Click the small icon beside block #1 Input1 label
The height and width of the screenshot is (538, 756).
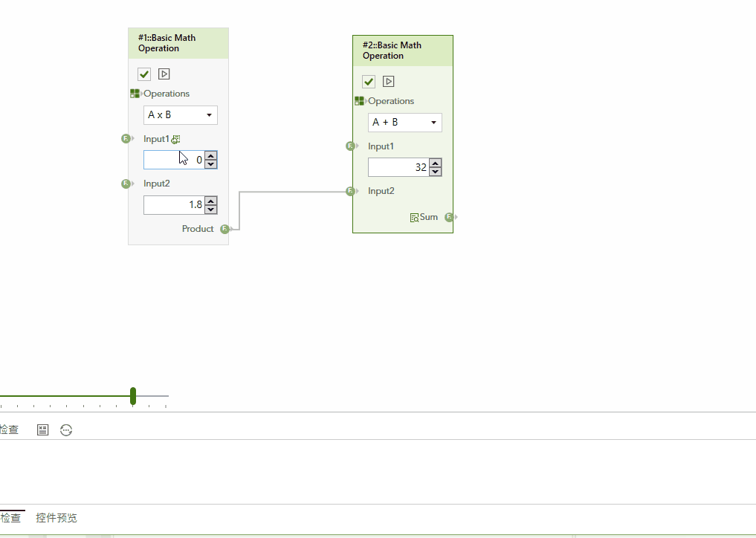point(176,139)
